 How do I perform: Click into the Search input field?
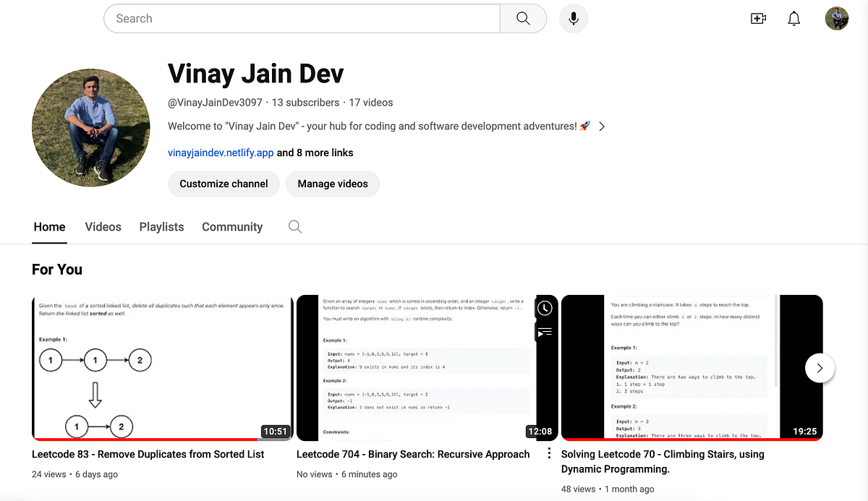[x=302, y=19]
